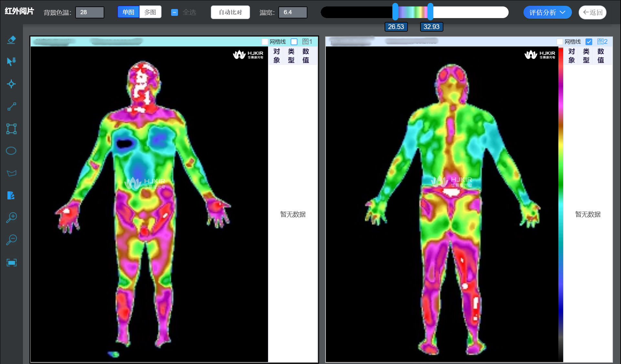The width and height of the screenshot is (621, 364).
Task: Click the 自动比对 button
Action: coord(230,12)
